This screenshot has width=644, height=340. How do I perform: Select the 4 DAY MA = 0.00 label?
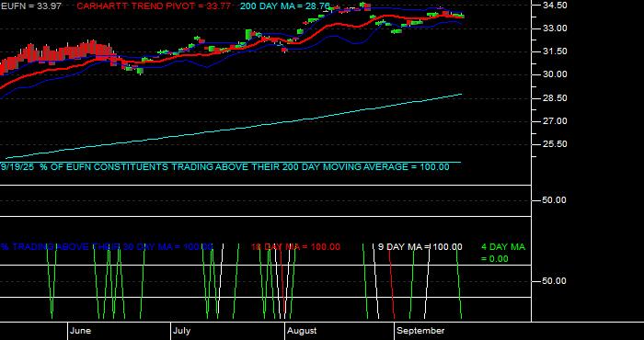click(x=502, y=253)
